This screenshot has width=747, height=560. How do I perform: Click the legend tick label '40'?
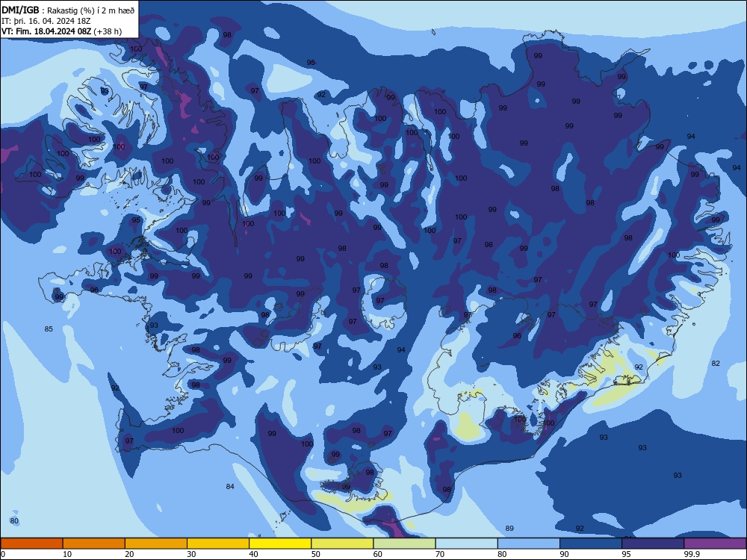point(253,554)
